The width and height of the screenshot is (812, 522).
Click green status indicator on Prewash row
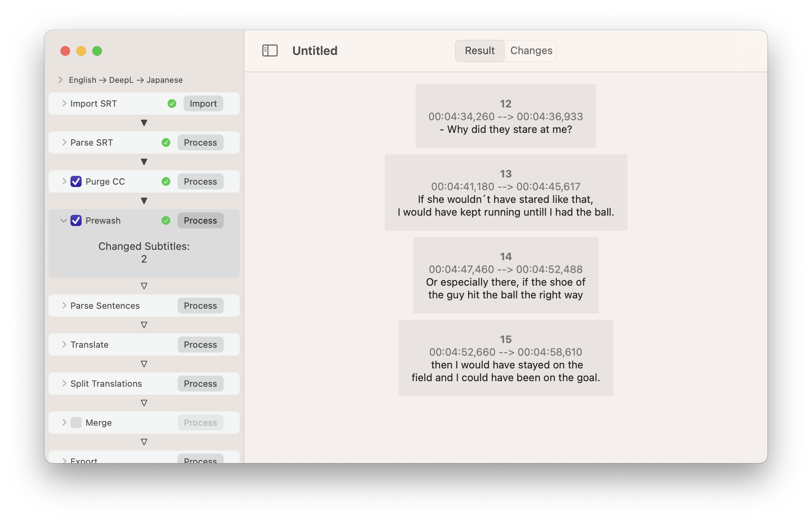coord(166,220)
